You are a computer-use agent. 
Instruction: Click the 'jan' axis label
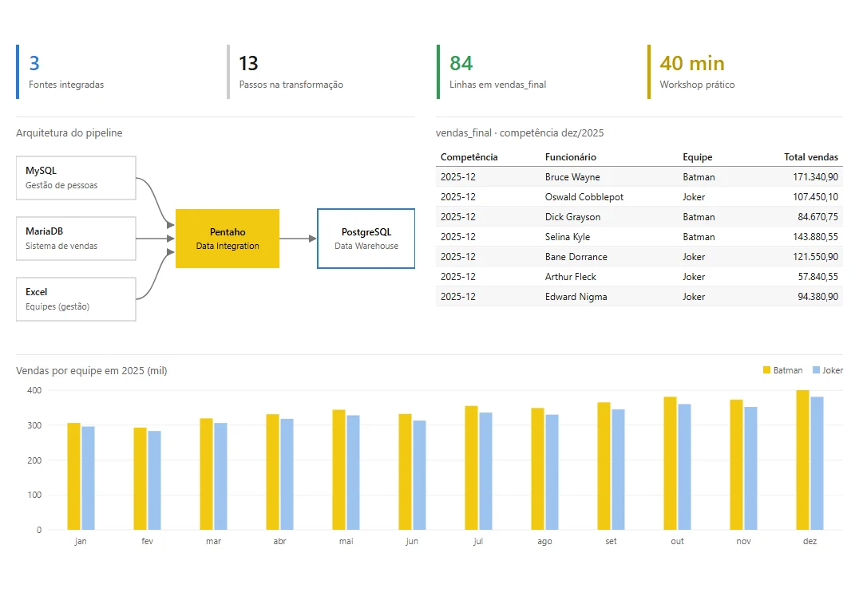point(81,541)
